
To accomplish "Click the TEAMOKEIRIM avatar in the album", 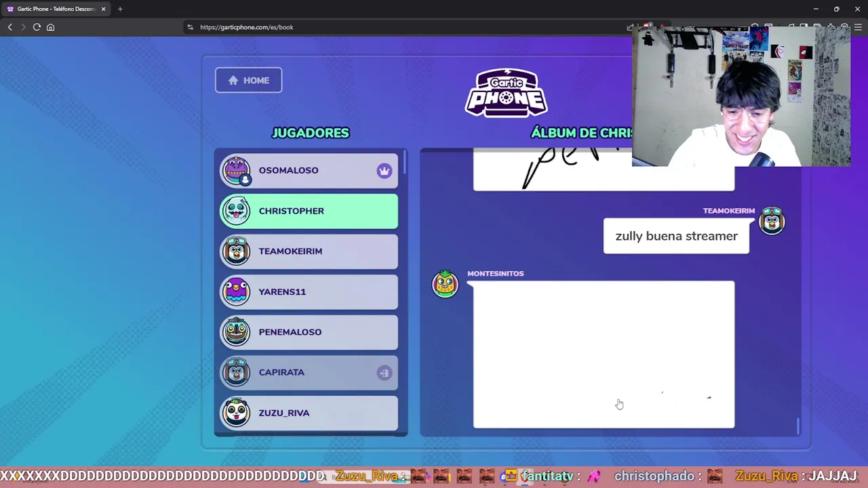I will (x=772, y=221).
